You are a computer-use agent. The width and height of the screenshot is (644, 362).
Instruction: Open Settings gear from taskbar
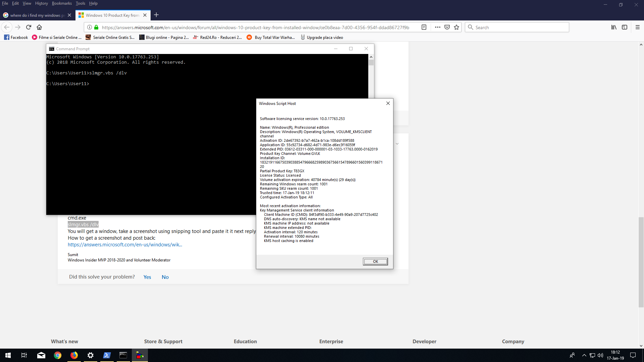tap(91, 355)
